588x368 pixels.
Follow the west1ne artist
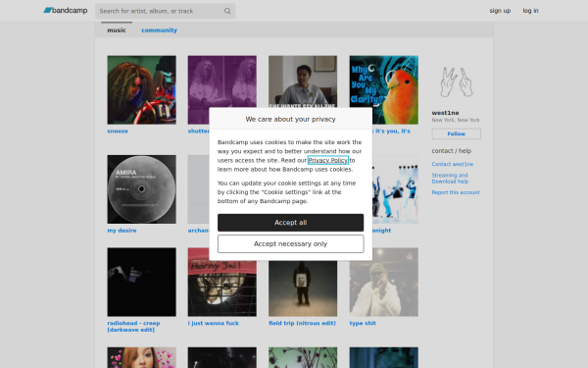pos(457,133)
